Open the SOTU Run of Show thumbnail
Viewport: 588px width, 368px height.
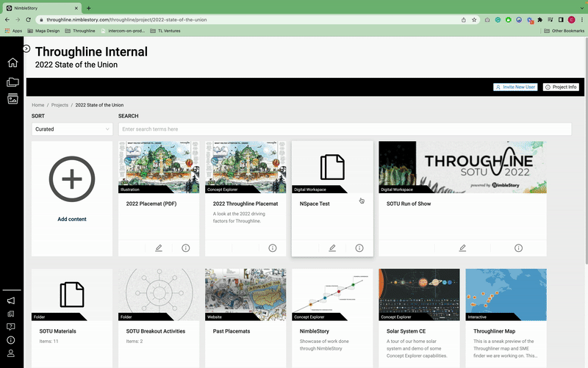pyautogui.click(x=462, y=167)
